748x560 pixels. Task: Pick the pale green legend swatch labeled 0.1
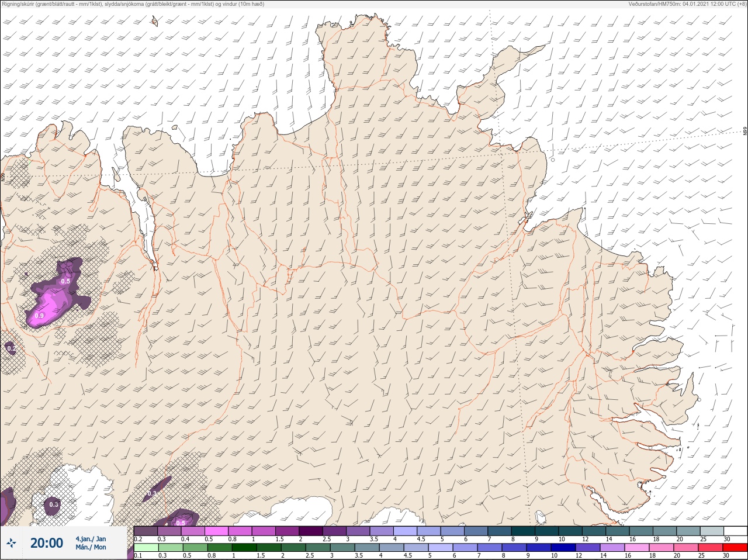coord(146,548)
